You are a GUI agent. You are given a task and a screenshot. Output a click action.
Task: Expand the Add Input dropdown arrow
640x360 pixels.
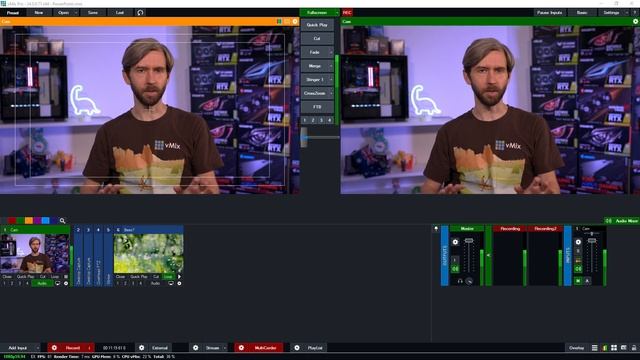pyautogui.click(x=38, y=348)
